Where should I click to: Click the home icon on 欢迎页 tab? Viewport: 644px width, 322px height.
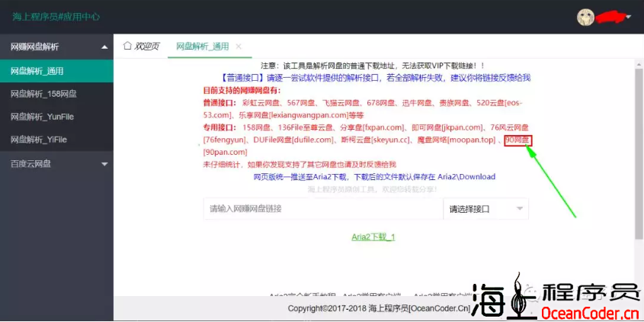tap(128, 45)
